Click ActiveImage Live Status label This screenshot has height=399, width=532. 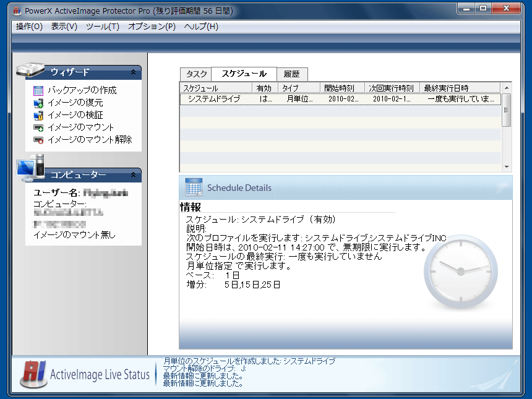click(x=100, y=375)
